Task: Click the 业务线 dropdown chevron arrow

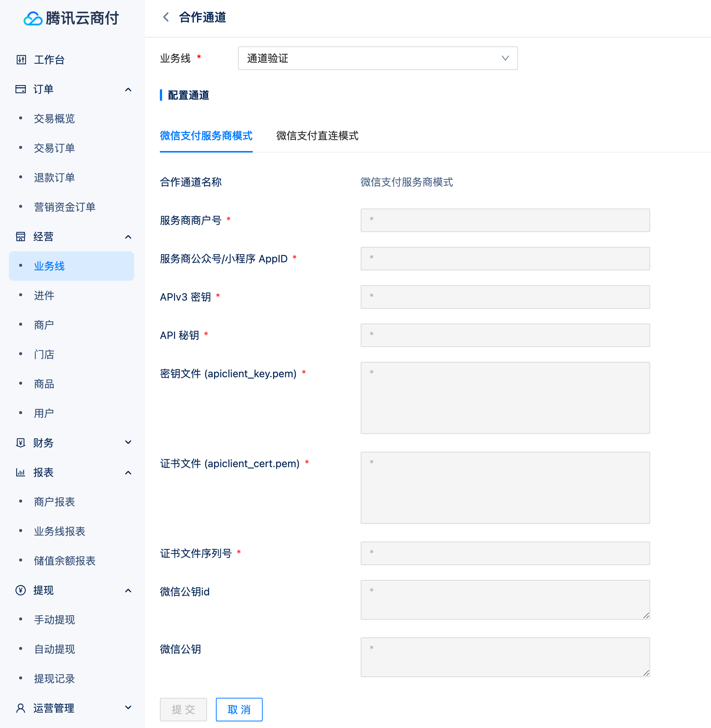Action: pyautogui.click(x=505, y=58)
